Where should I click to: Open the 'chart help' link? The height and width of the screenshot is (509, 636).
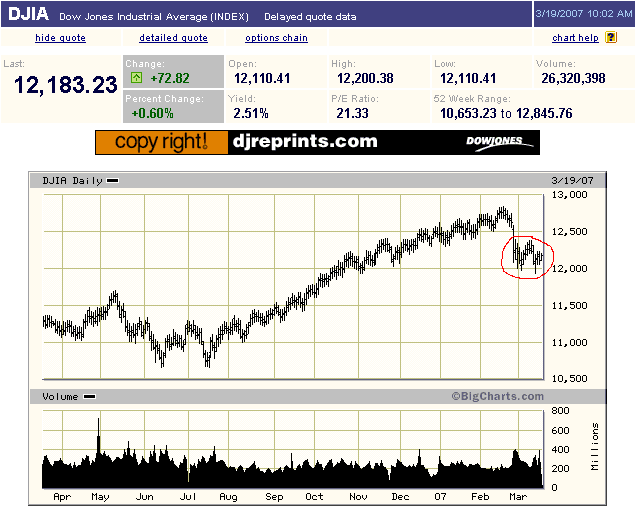[575, 38]
